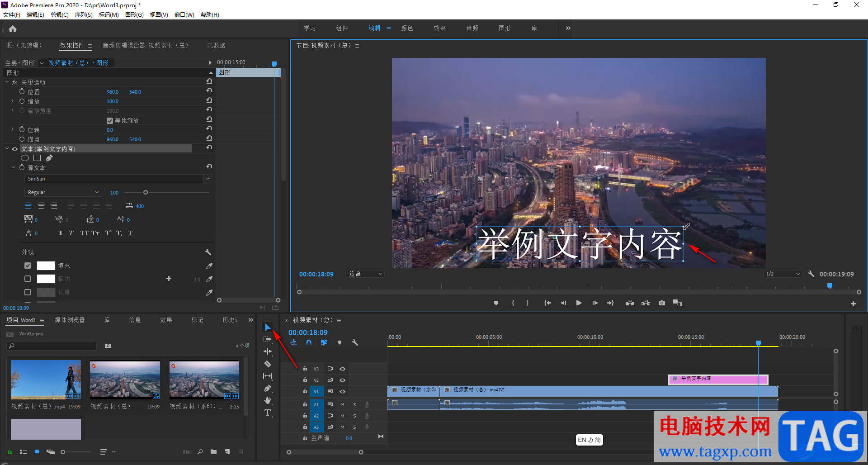Screen dimensions: 868x465
Task: Open program monitor settings wrench
Action: [811, 274]
